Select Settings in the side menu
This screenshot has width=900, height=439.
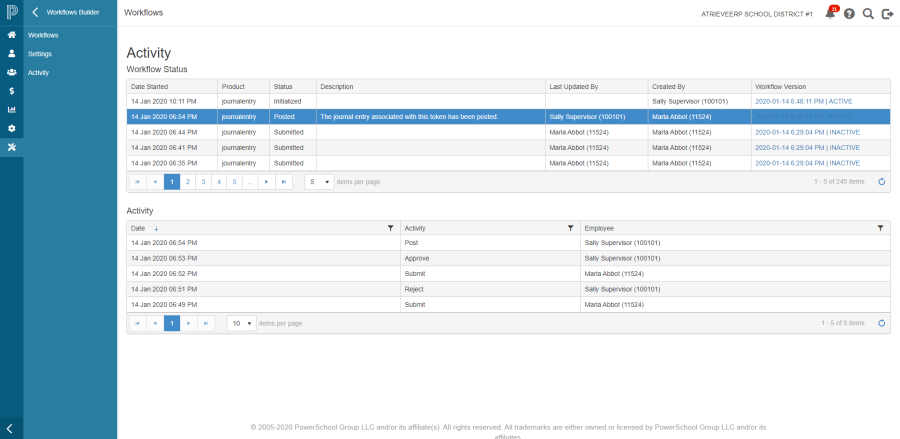pyautogui.click(x=40, y=54)
